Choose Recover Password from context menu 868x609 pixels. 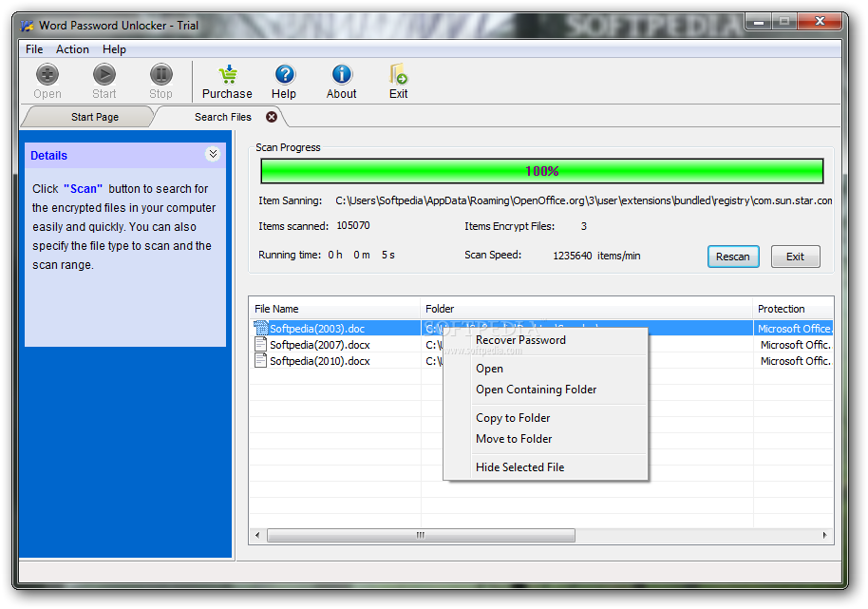click(545, 340)
